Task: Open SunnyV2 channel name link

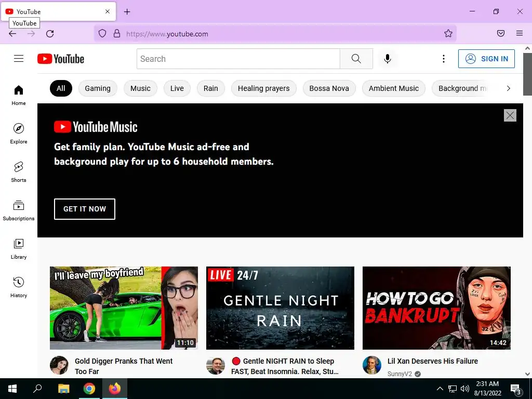Action: [x=400, y=374]
